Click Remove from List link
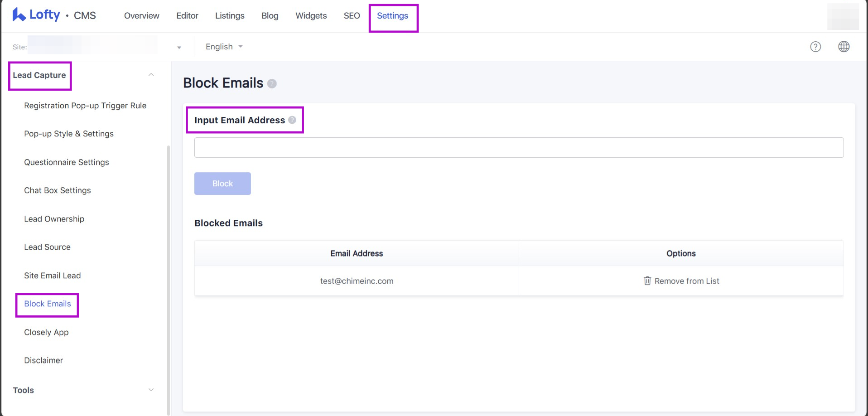868x416 pixels. [686, 281]
